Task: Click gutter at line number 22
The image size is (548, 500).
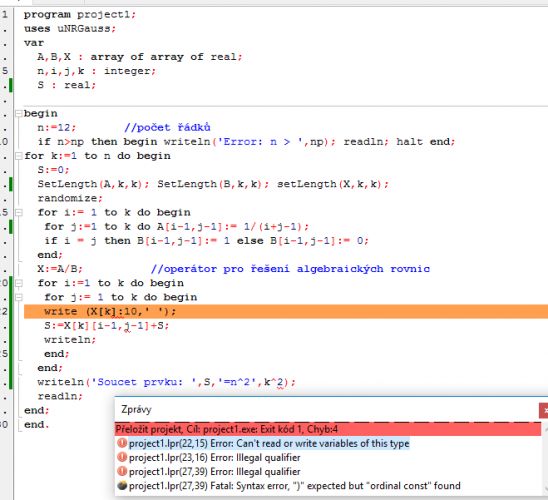Action: pos(4,311)
